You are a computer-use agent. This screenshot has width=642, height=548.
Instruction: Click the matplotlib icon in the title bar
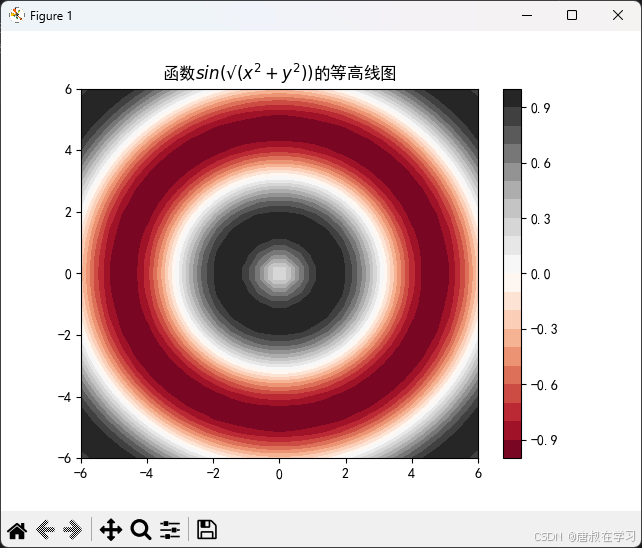coord(17,15)
